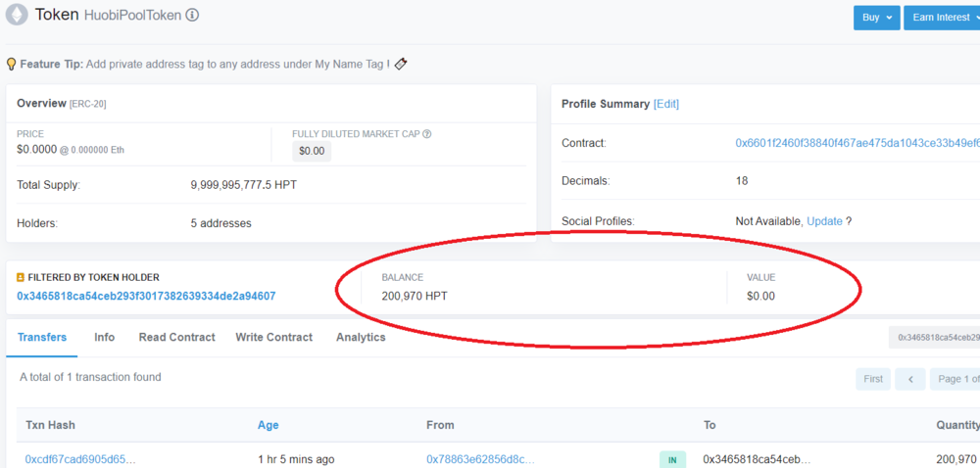This screenshot has height=468, width=980.
Task: Switch to the Transfers tab
Action: click(42, 337)
